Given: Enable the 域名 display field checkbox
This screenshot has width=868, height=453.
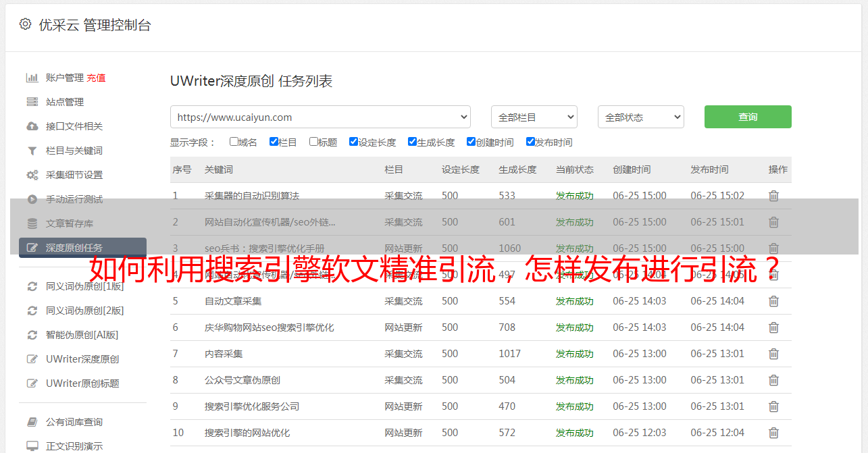Looking at the screenshot, I should click(x=234, y=142).
